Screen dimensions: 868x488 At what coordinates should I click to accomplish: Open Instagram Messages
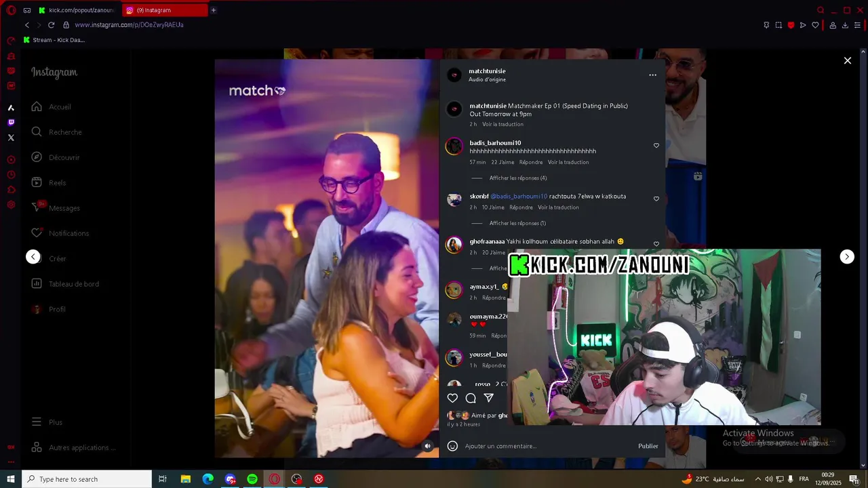click(56, 208)
